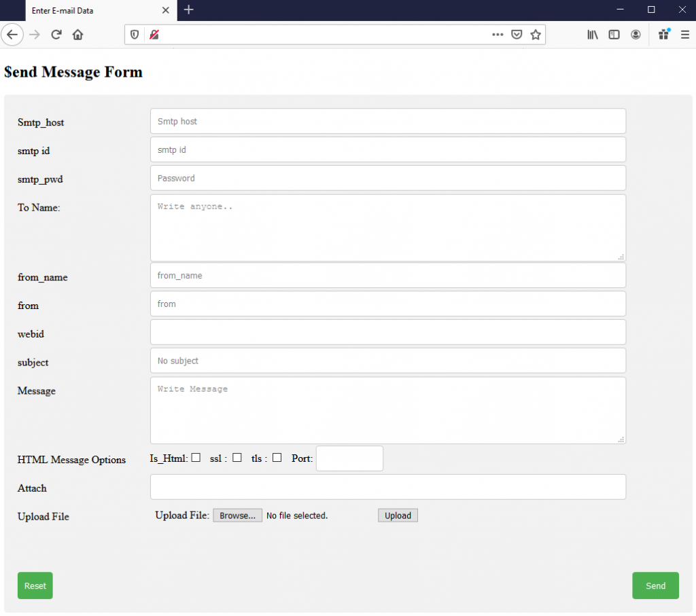
Task: Click the webid input field
Action: point(388,332)
